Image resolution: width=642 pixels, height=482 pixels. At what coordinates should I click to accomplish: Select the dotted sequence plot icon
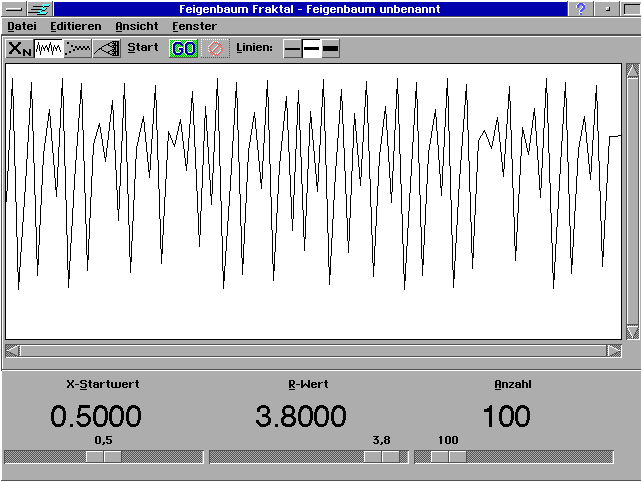click(x=78, y=48)
